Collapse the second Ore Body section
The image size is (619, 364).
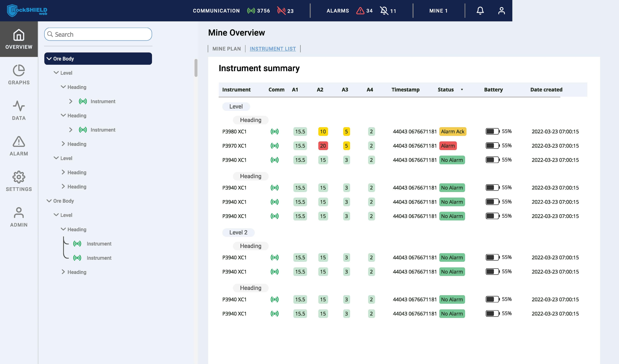[x=49, y=201]
